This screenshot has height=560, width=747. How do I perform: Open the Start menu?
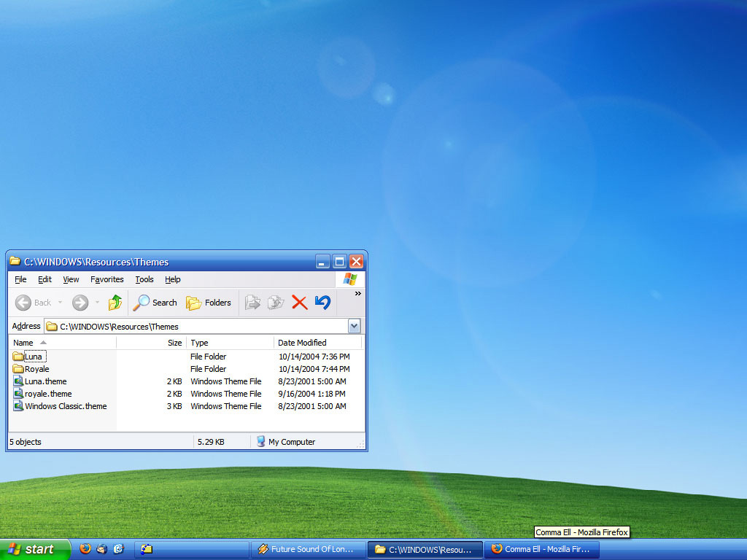[x=34, y=549]
